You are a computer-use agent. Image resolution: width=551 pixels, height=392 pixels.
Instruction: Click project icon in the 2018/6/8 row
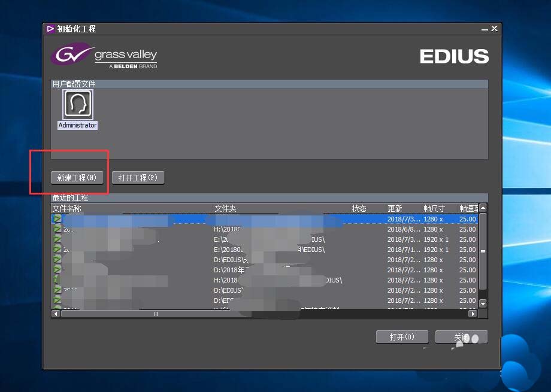pos(57,229)
